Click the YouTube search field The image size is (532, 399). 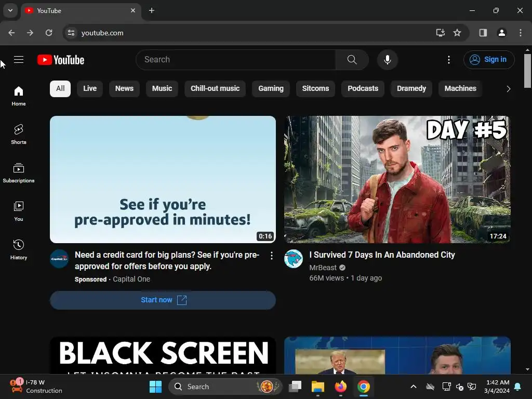[x=236, y=60]
